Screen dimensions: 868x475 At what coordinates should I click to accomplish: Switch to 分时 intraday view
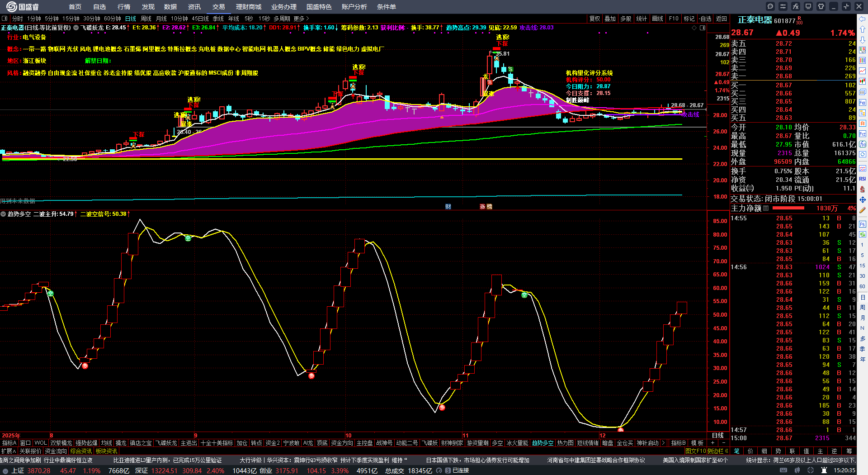pos(18,19)
